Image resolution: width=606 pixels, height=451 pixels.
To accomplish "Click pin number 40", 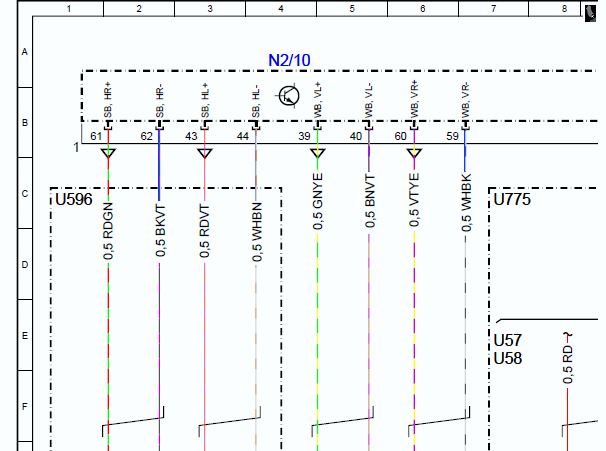I will click(356, 136).
